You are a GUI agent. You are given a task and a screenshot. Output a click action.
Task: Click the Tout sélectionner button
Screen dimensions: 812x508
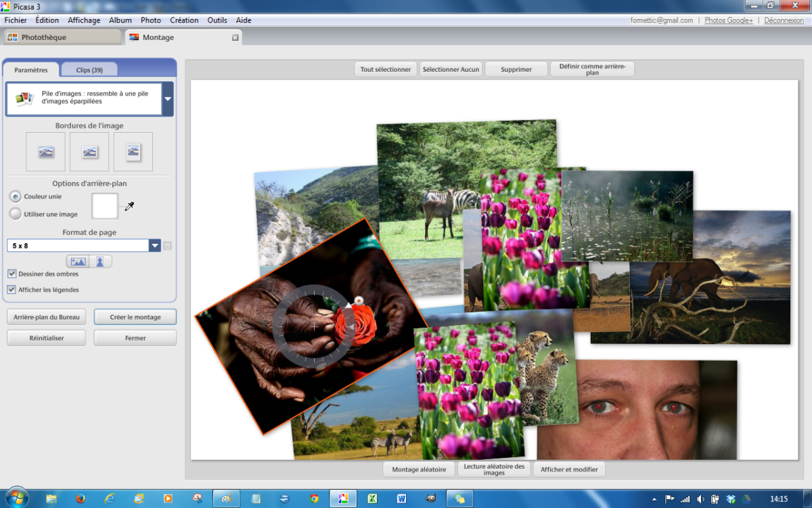click(386, 69)
